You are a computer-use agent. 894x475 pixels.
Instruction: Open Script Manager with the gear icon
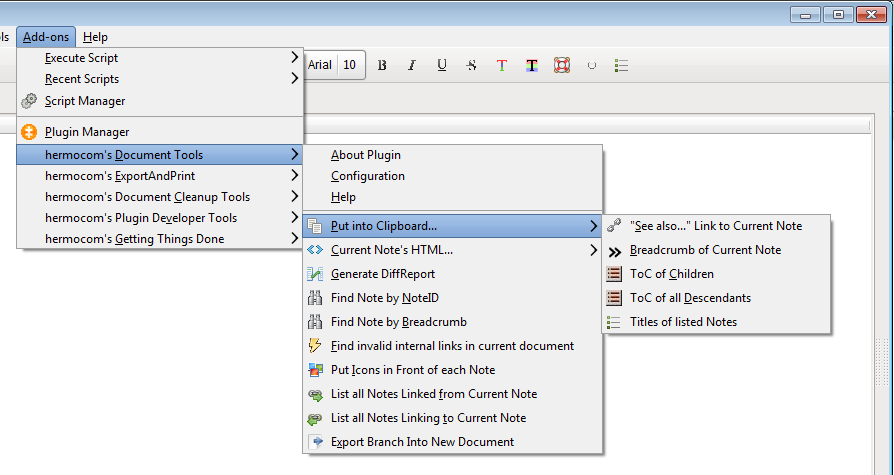pos(29,101)
